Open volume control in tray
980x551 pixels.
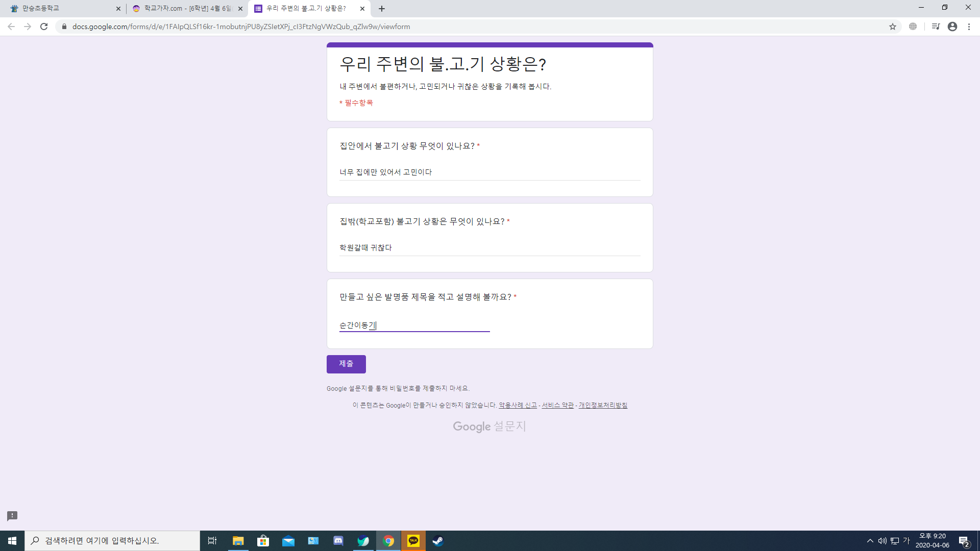point(882,541)
